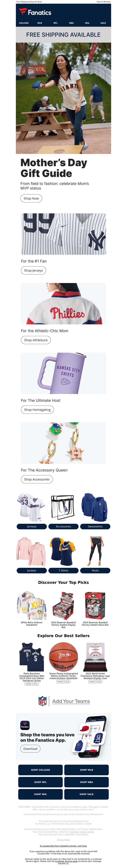Open the SALE navigation item
Image resolution: width=127 pixels, height=868 pixels.
click(103, 23)
